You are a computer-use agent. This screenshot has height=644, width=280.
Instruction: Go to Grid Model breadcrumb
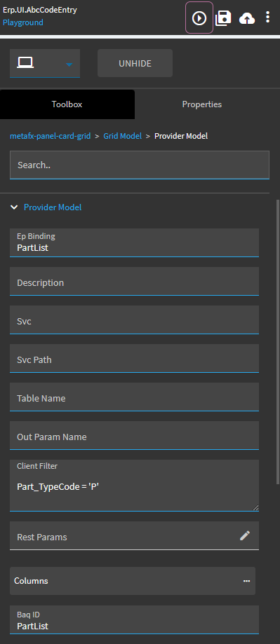point(123,136)
